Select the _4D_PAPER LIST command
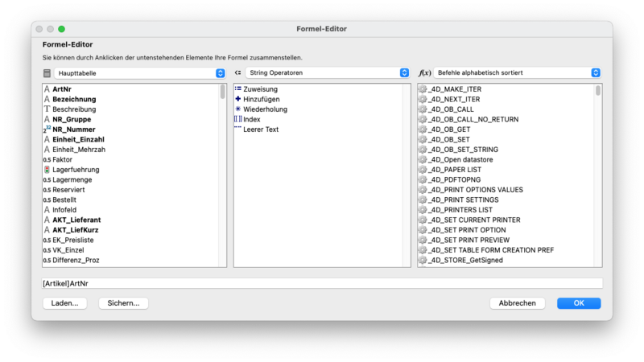The image size is (644, 362). [455, 170]
